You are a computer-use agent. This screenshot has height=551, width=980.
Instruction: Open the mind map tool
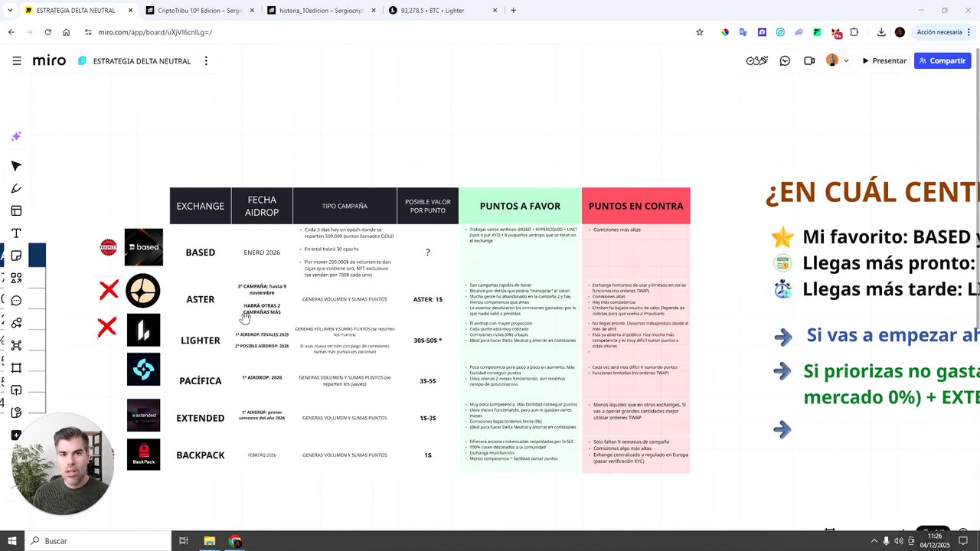point(16,345)
